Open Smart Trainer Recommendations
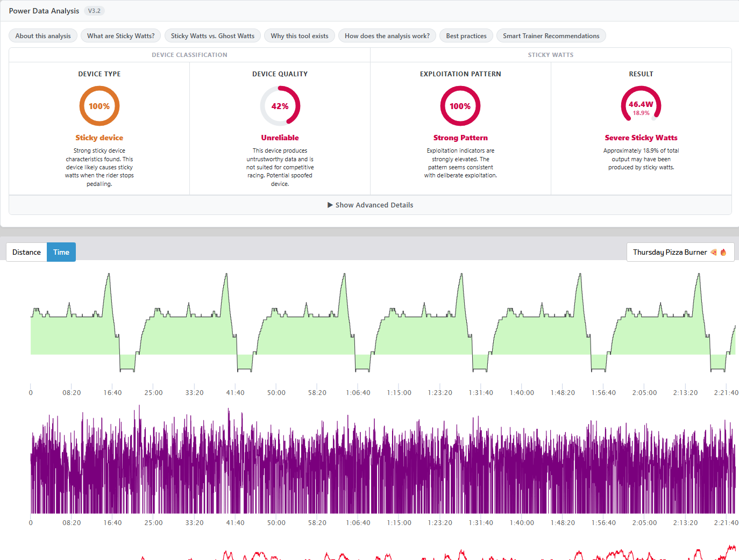Image resolution: width=739 pixels, height=560 pixels. tap(551, 36)
